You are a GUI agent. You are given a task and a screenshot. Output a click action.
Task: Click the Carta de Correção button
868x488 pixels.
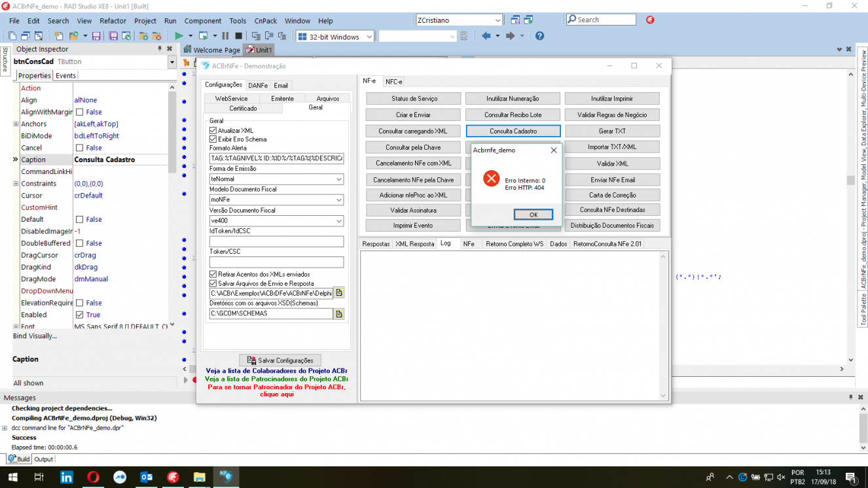click(x=612, y=195)
